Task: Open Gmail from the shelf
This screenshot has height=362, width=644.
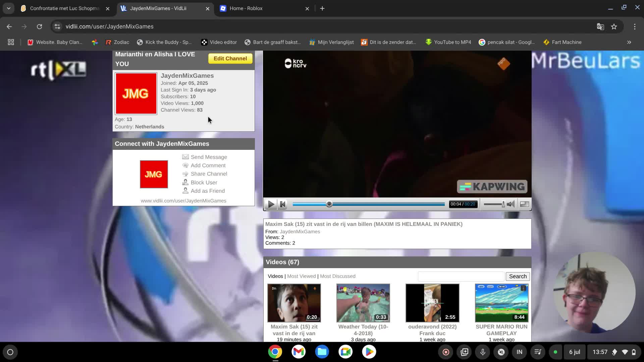Action: 299,352
